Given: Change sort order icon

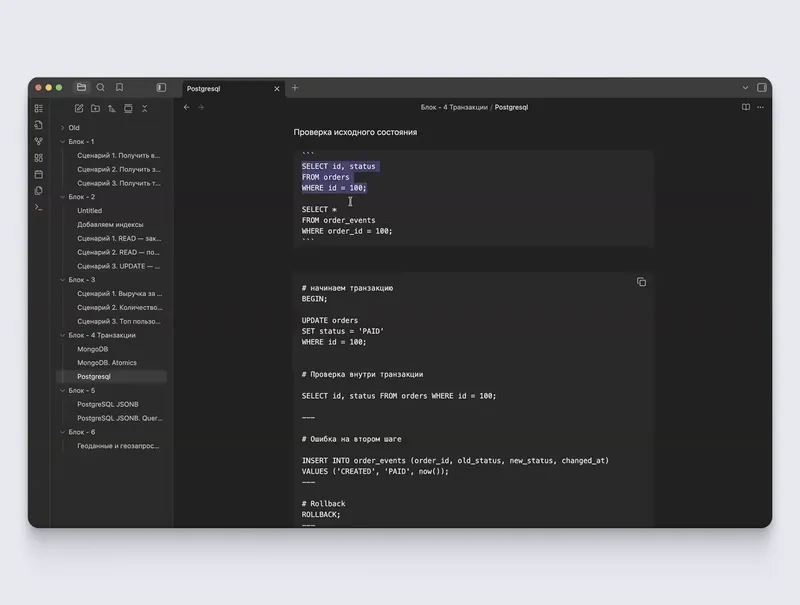Looking at the screenshot, I should click(112, 108).
